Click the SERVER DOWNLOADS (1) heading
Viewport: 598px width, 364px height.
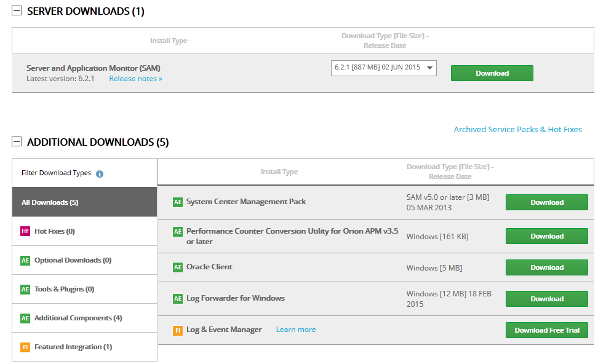pos(86,11)
